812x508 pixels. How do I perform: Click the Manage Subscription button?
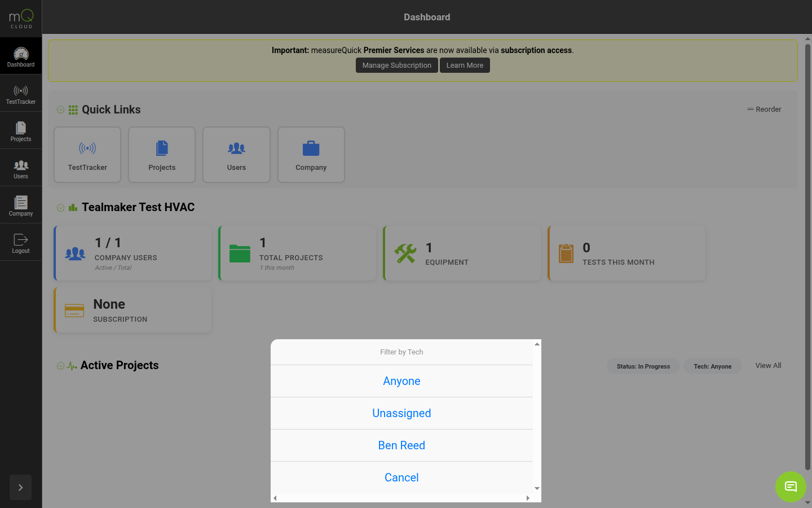tap(396, 65)
